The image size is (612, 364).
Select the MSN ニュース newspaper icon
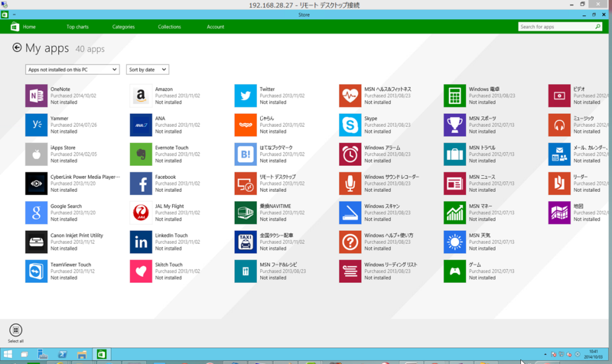point(454,184)
